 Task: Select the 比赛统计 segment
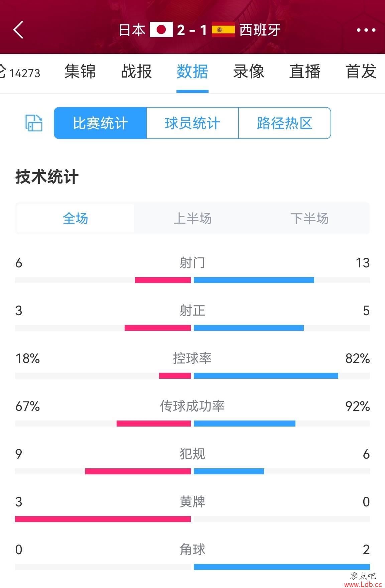(x=100, y=123)
